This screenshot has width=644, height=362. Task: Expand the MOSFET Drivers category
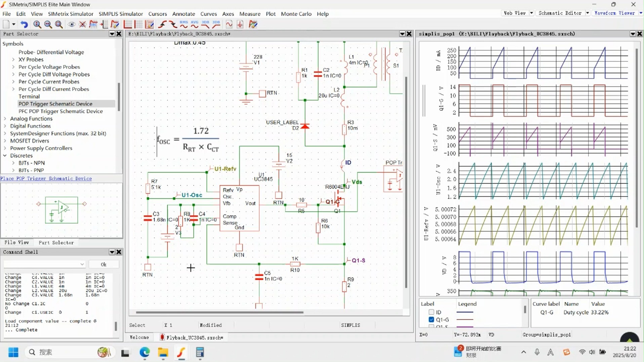coord(5,141)
